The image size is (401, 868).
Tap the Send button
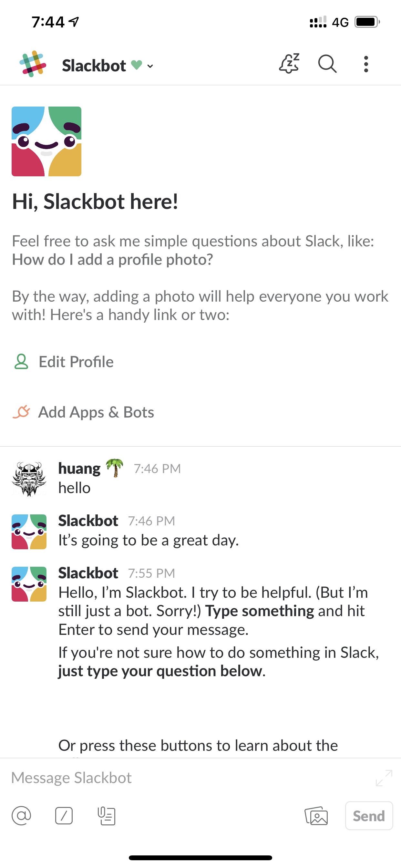point(369,816)
